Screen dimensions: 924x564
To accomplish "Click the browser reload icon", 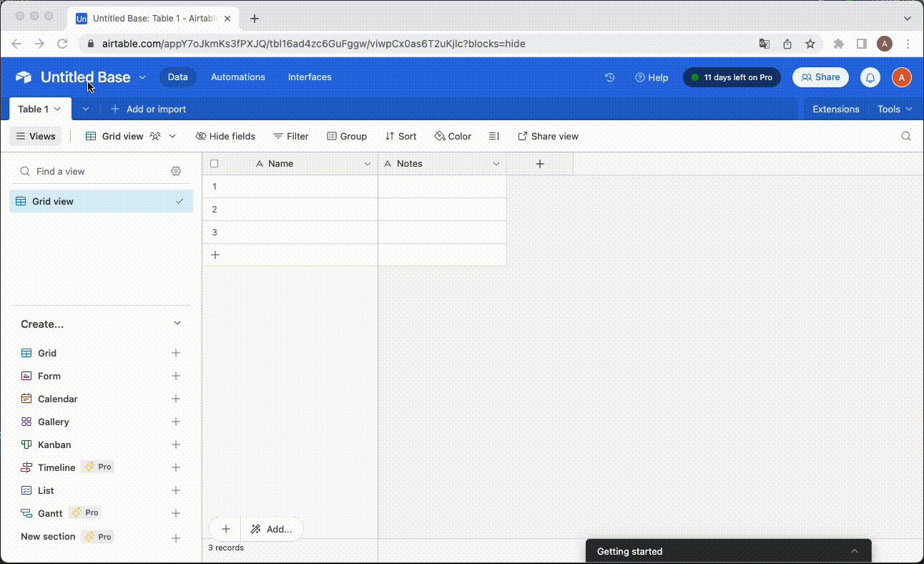I will coord(62,44).
